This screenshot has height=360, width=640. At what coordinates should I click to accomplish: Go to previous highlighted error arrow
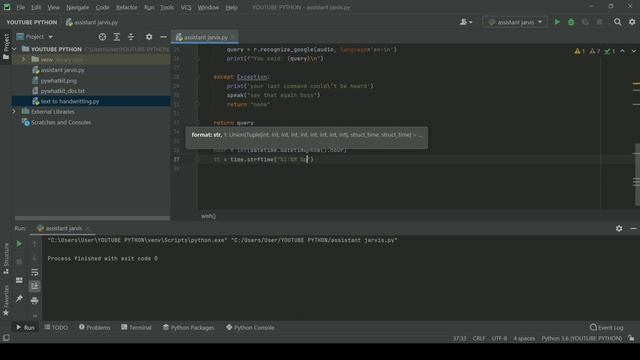tap(622, 51)
